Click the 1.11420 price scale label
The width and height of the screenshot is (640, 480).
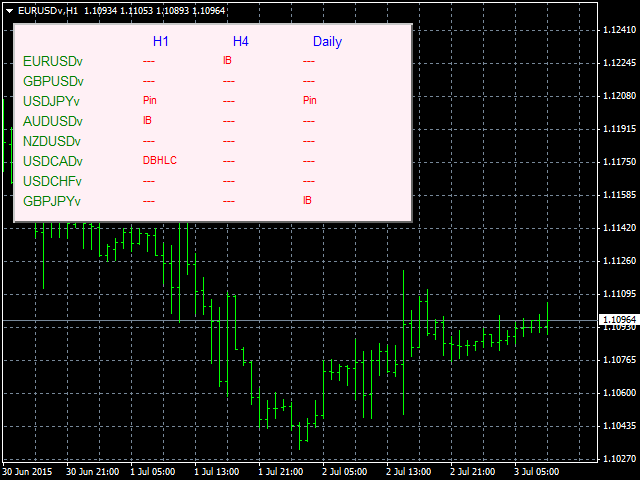[x=620, y=227]
